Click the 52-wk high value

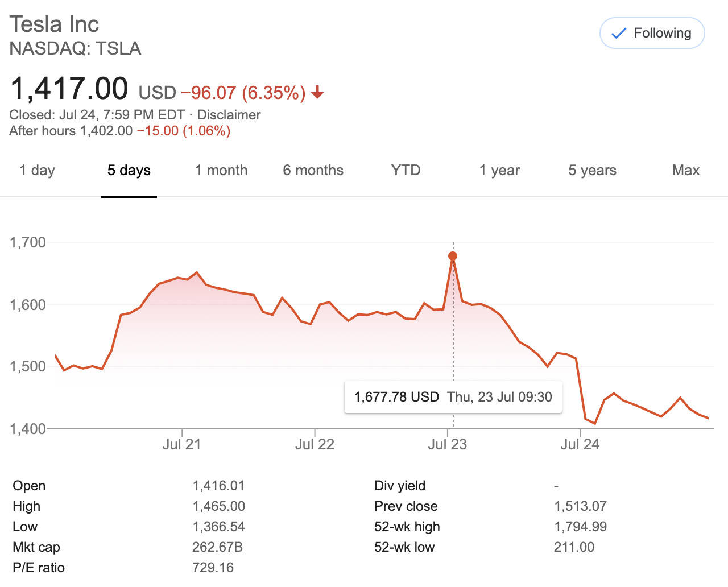[x=580, y=527]
